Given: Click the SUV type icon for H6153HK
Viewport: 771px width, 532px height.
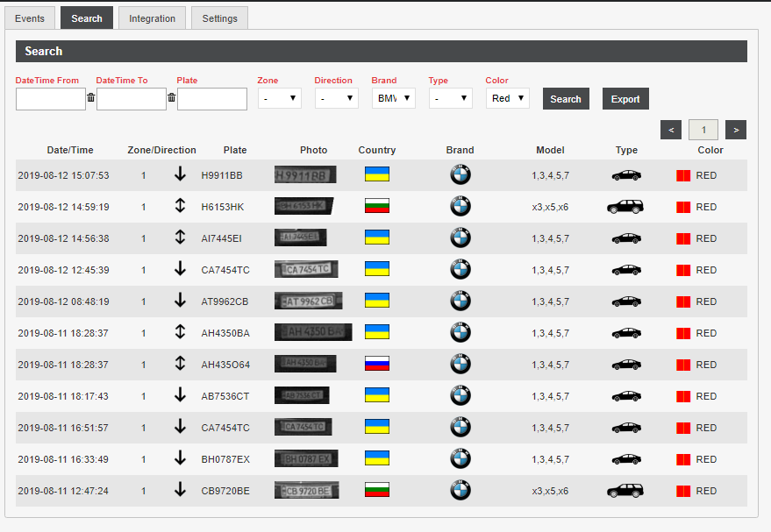Looking at the screenshot, I should point(625,206).
